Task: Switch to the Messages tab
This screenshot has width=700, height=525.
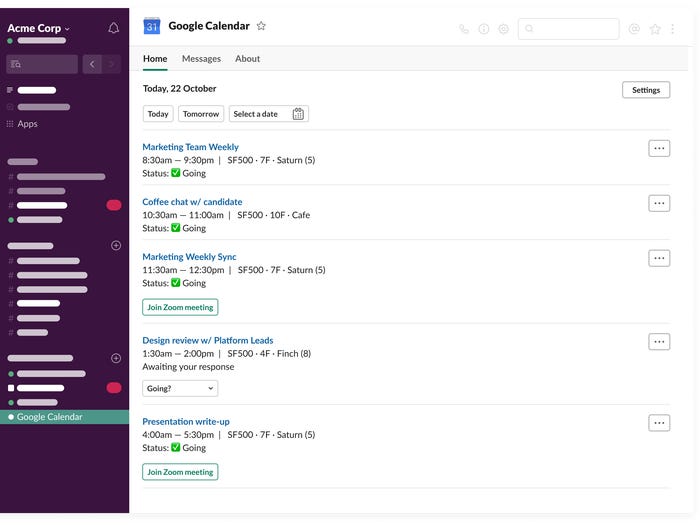Action: 201,59
